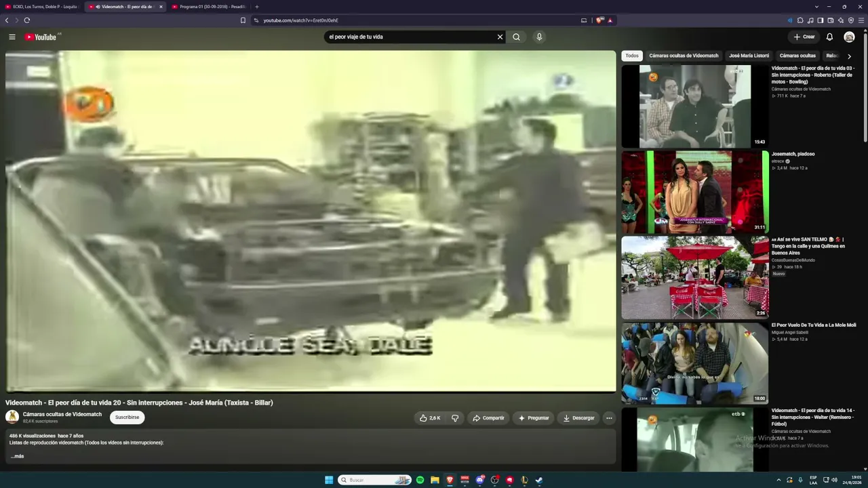This screenshot has height=488, width=868.
Task: Open Discord from the taskbar
Action: coord(479,480)
